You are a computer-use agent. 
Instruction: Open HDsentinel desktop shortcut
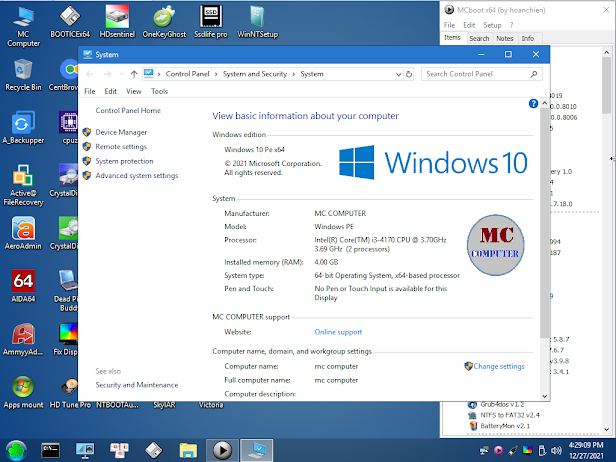117,22
